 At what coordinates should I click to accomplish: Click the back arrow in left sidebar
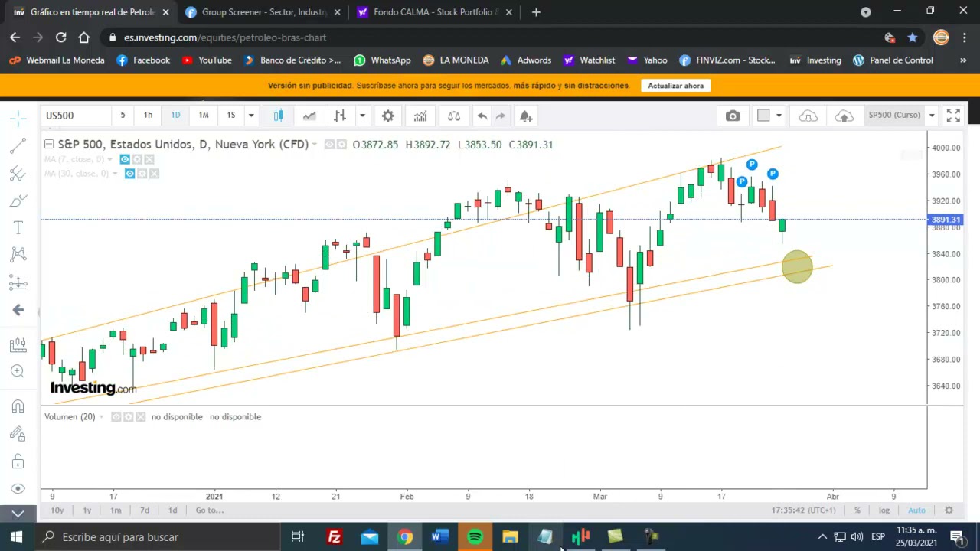[18, 310]
